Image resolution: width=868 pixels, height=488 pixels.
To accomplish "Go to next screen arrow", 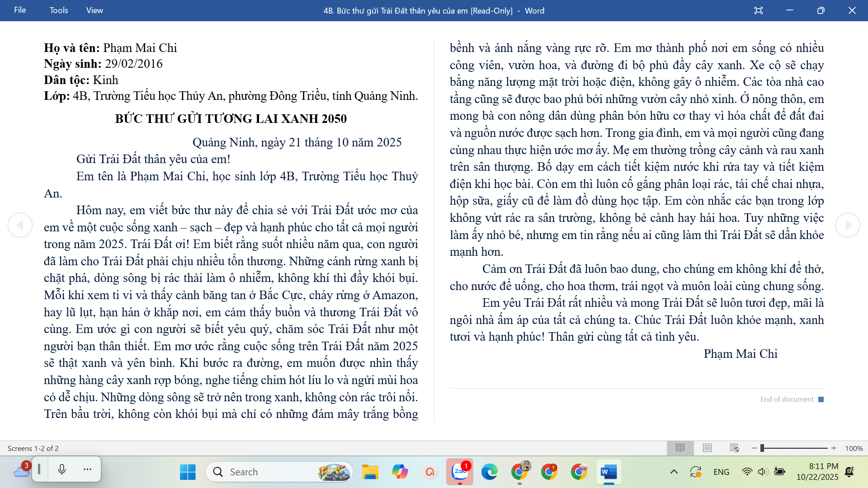I will point(848,225).
